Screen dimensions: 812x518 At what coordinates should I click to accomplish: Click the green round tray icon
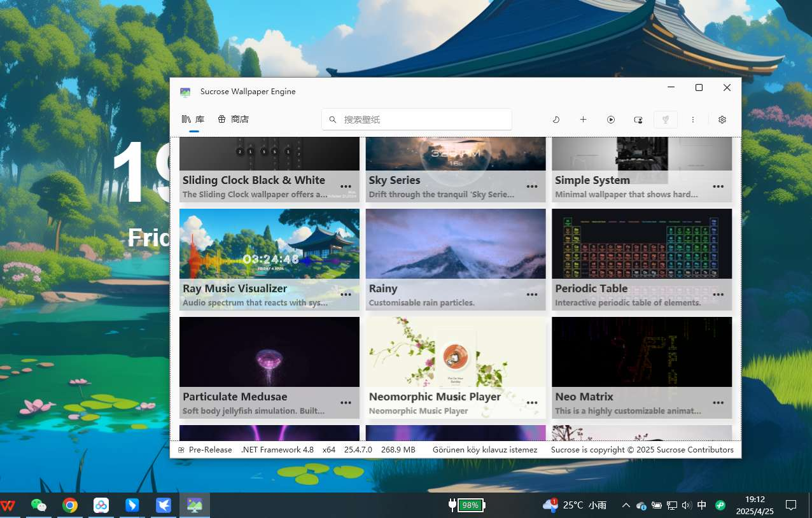point(720,505)
